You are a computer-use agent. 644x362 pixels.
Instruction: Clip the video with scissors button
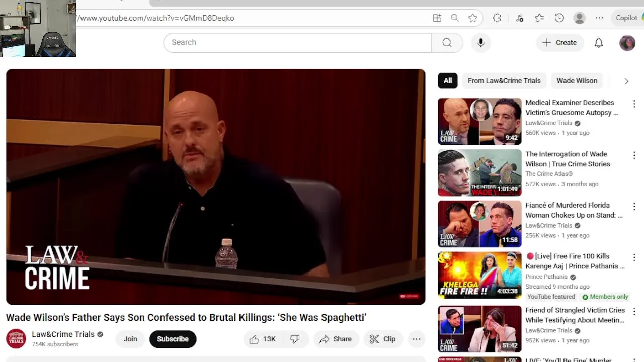click(x=383, y=339)
